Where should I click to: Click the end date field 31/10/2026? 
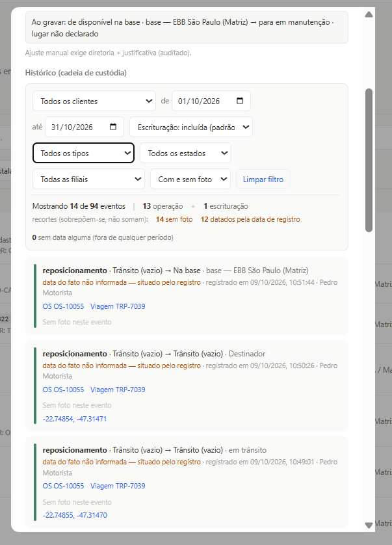tap(85, 127)
